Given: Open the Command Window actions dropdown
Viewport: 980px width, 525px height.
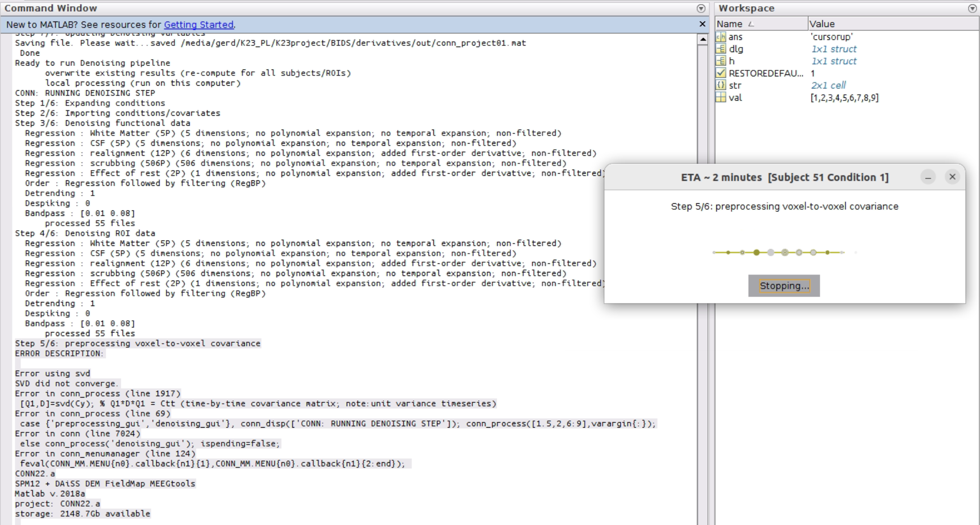Looking at the screenshot, I should (x=701, y=8).
